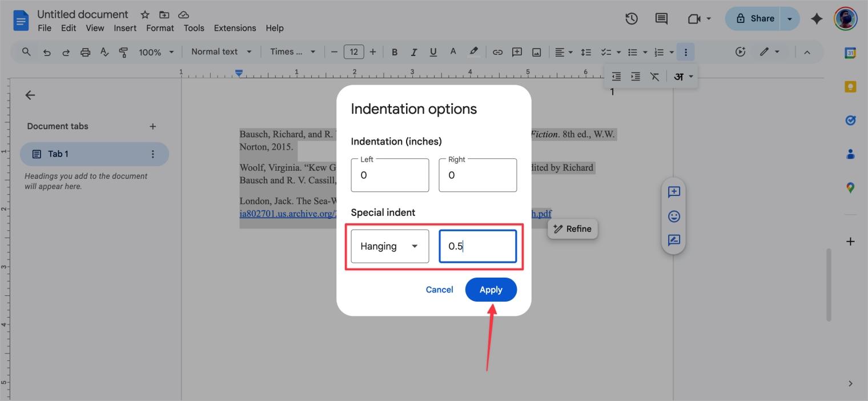Open Google Keep in the side panel
Screen dimensions: 868x401
[850, 86]
